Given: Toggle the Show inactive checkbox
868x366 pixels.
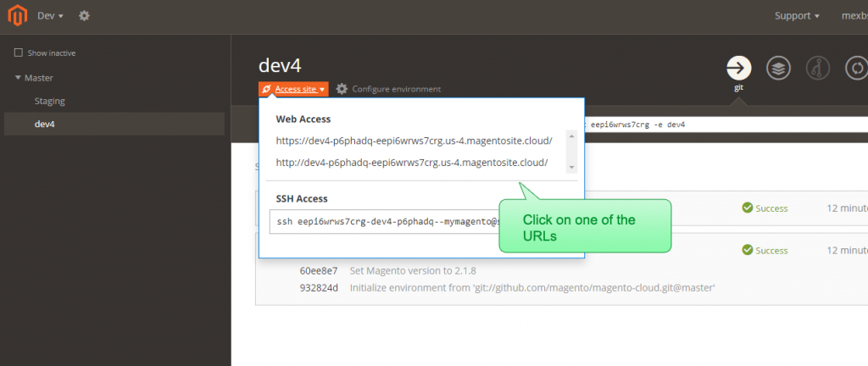Looking at the screenshot, I should 19,53.
